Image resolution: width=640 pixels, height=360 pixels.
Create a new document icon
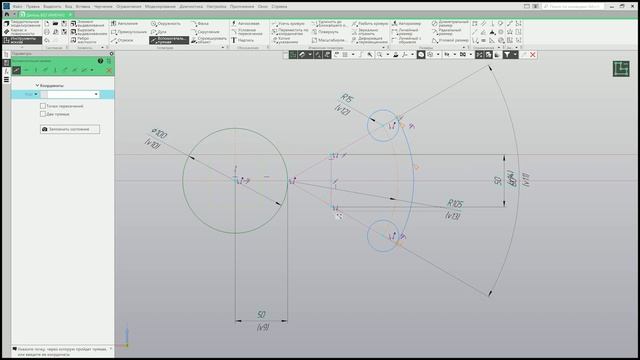[47, 24]
